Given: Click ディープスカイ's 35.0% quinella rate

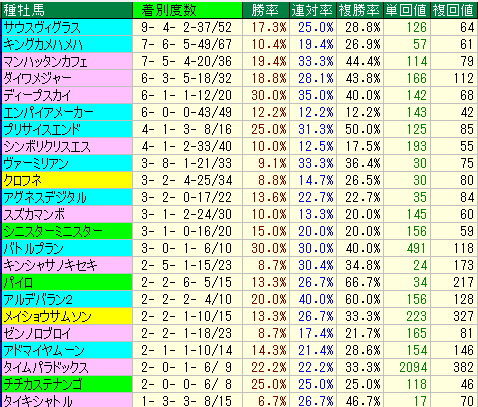Looking at the screenshot, I should click(x=316, y=95).
